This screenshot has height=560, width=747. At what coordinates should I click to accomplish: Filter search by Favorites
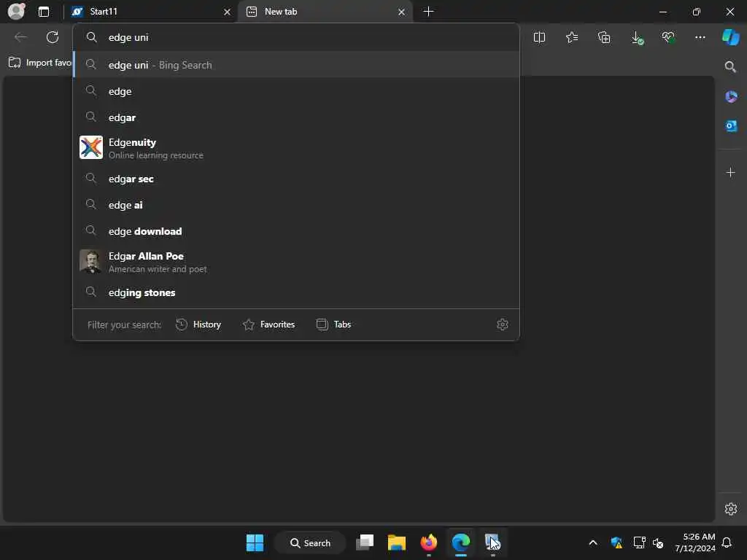click(x=268, y=324)
